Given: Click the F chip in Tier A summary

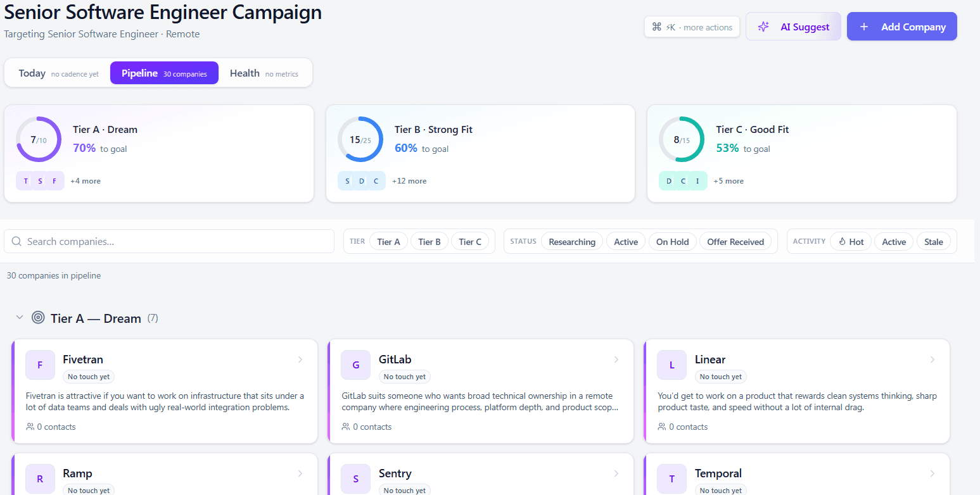Looking at the screenshot, I should point(54,181).
